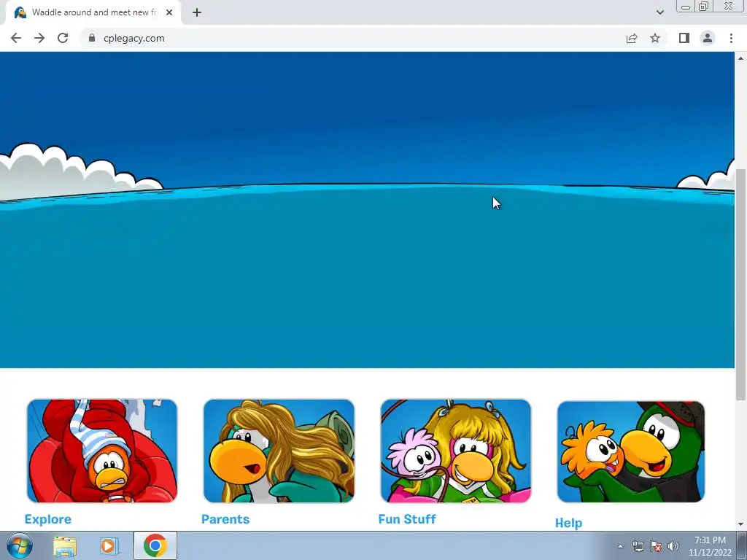View site information lock icon

click(x=91, y=38)
